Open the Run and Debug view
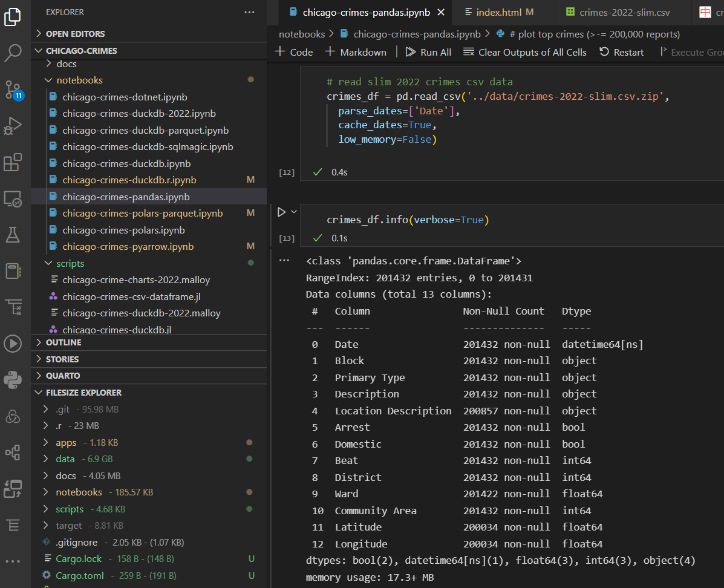Viewport: 724px width, 588px height. [13, 126]
